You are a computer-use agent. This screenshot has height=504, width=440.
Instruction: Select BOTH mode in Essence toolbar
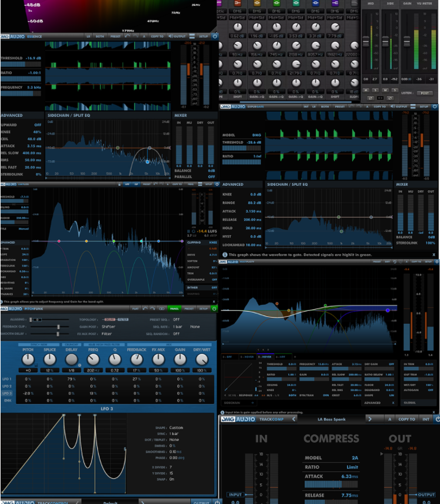point(100,37)
